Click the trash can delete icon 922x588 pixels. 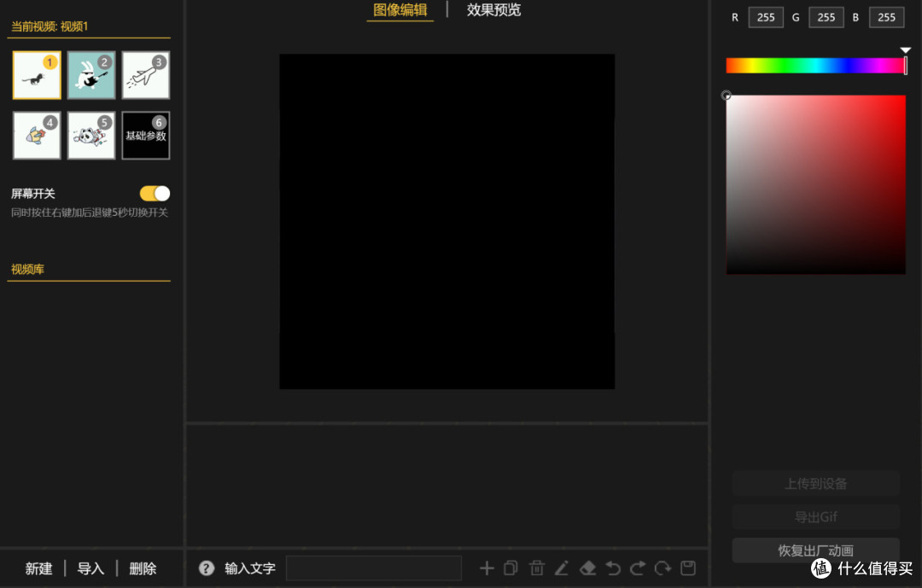[537, 568]
